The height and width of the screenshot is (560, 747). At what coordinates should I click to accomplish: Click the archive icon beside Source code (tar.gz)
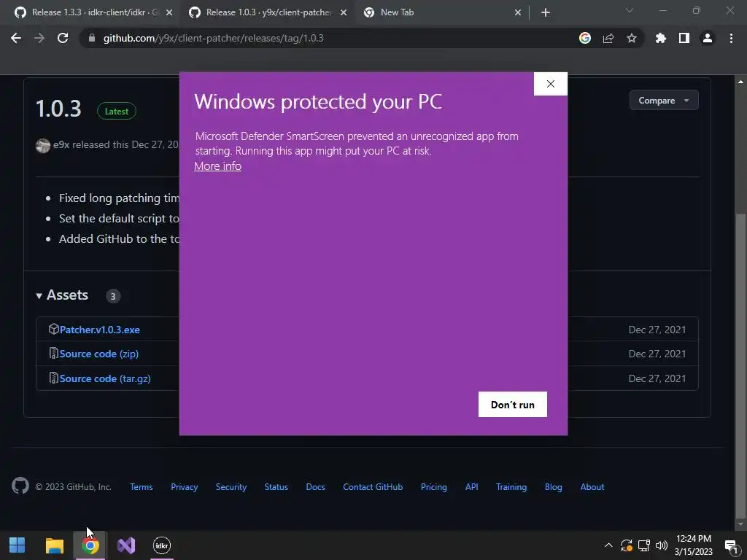tap(53, 378)
